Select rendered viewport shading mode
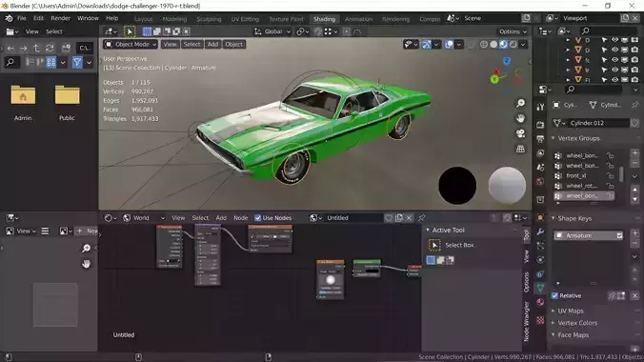Image resolution: width=644 pixels, height=362 pixels. [513, 45]
